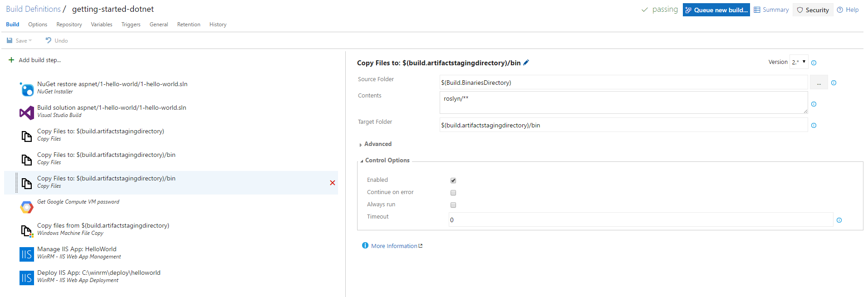Select Copy files from artifactstagingdirectory step
Image resolution: width=868 pixels, height=297 pixels.
(171, 230)
